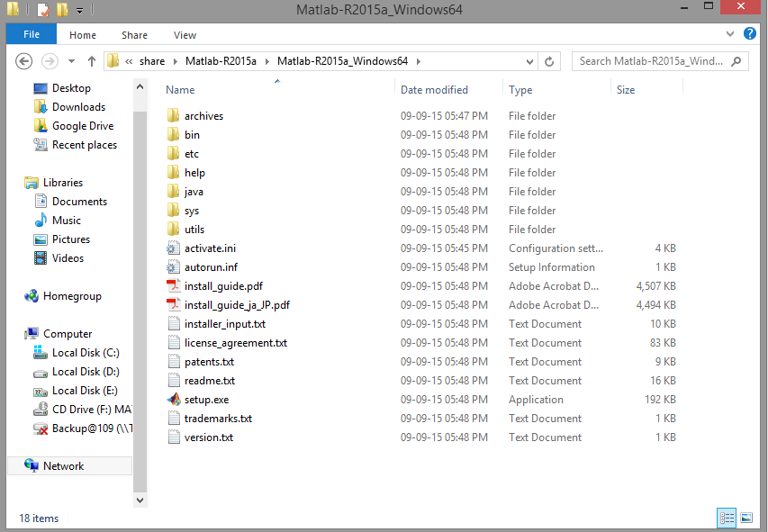768x532 pixels.
Task: Expand the address bar history dropdown
Action: click(531, 62)
